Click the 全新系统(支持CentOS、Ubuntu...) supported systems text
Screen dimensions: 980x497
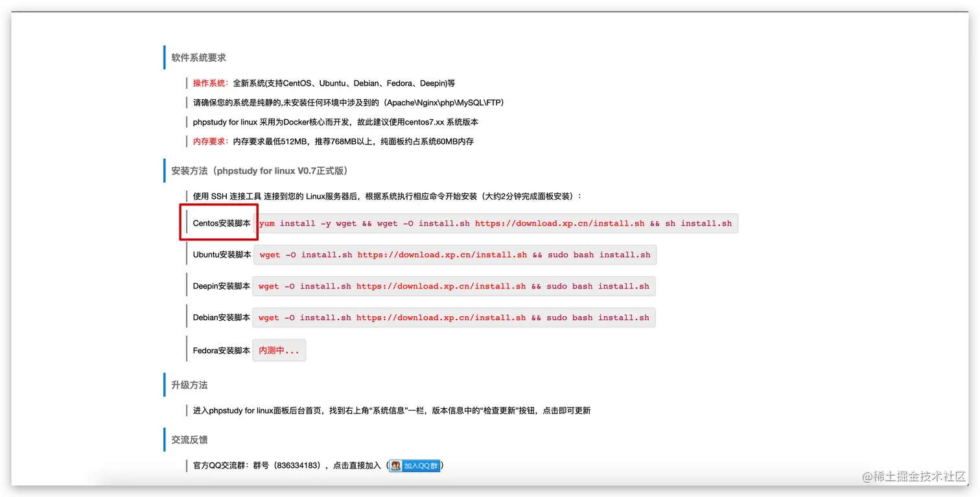344,83
